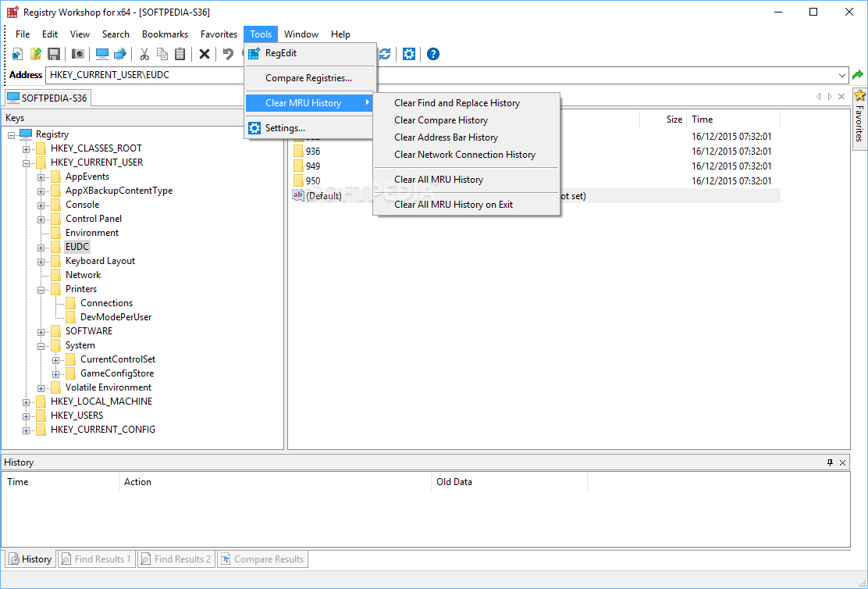Click the new registry file toolbar icon
The width and height of the screenshot is (868, 589).
pyautogui.click(x=18, y=54)
